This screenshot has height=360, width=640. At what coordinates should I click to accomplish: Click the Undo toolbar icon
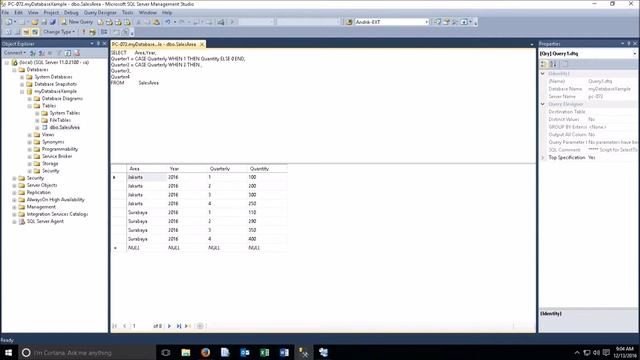click(168, 22)
